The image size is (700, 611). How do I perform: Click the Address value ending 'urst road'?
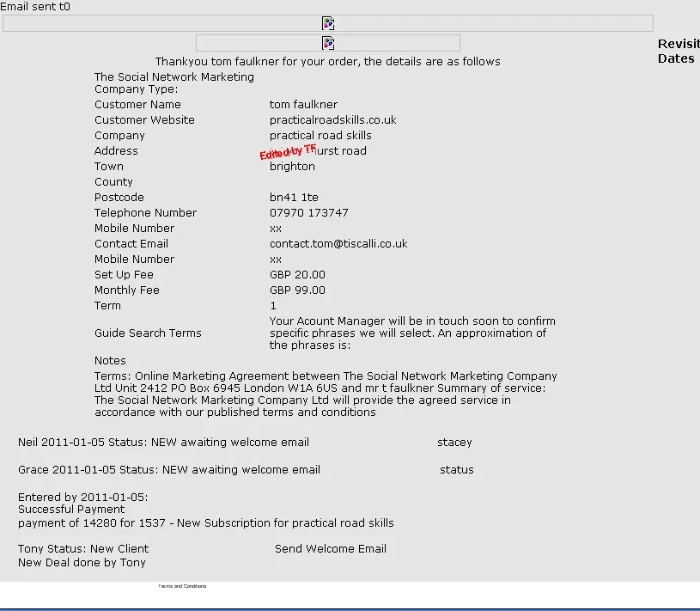coord(318,151)
